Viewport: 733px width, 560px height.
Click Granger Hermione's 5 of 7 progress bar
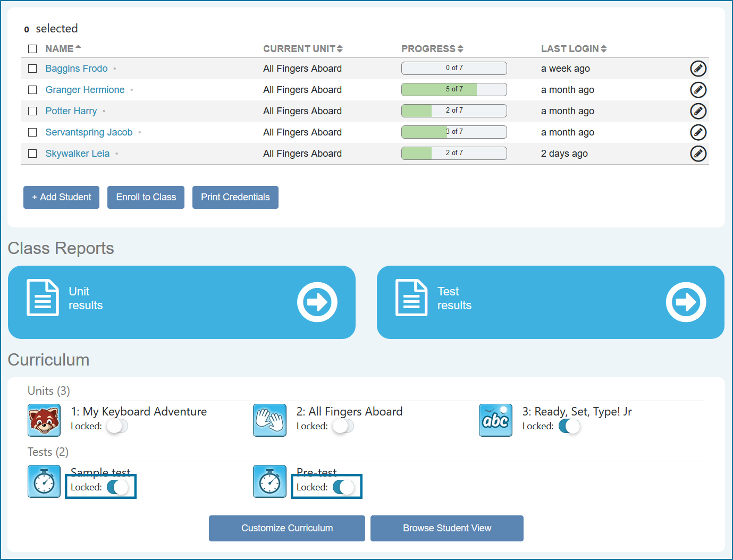[x=454, y=89]
